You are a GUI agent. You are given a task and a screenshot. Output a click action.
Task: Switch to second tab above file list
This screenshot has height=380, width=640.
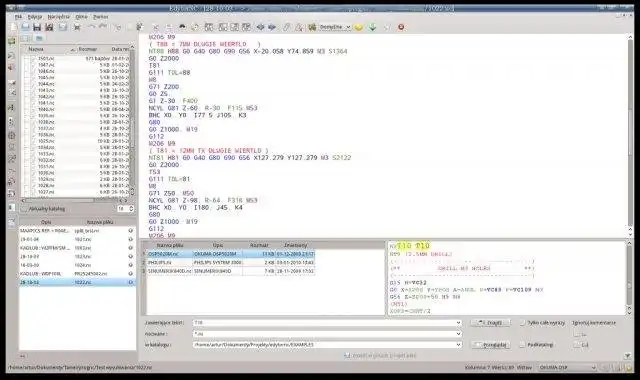[39, 38]
